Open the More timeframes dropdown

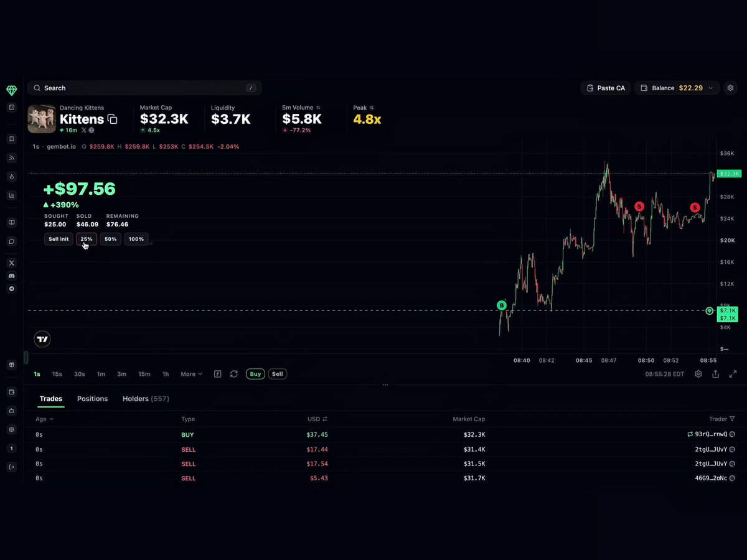(x=191, y=374)
